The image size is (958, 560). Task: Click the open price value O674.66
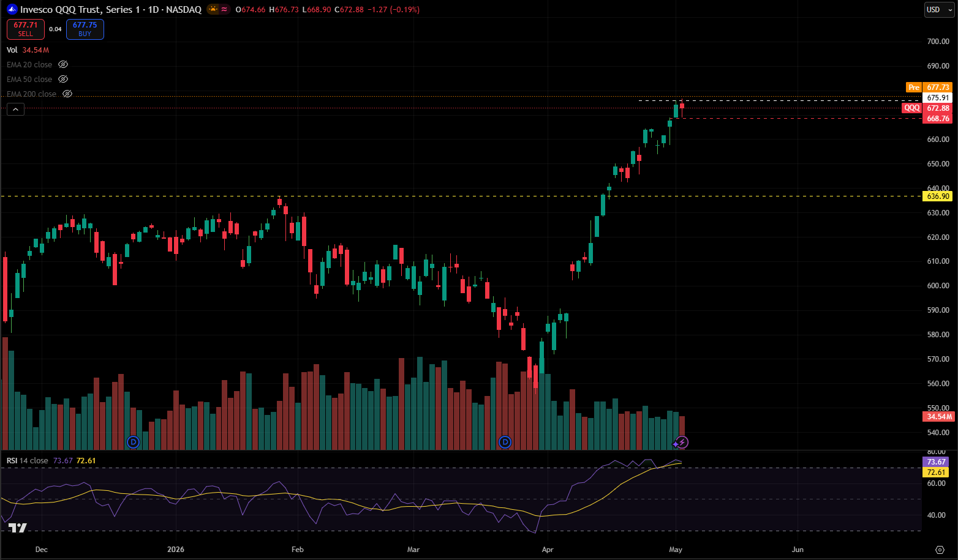249,10
